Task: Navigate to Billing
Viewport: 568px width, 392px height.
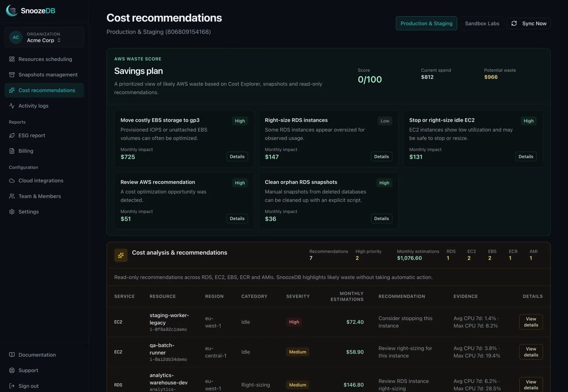Action: coord(44,151)
